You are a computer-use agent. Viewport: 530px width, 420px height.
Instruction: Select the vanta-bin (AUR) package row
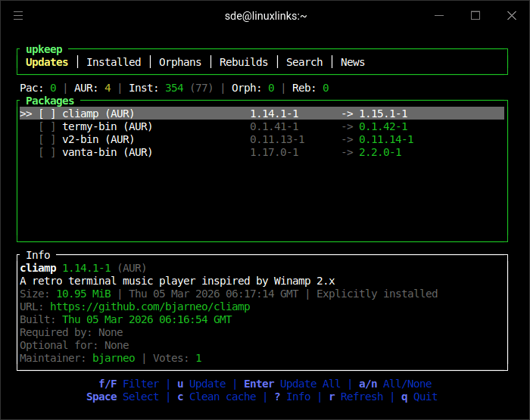pos(108,152)
